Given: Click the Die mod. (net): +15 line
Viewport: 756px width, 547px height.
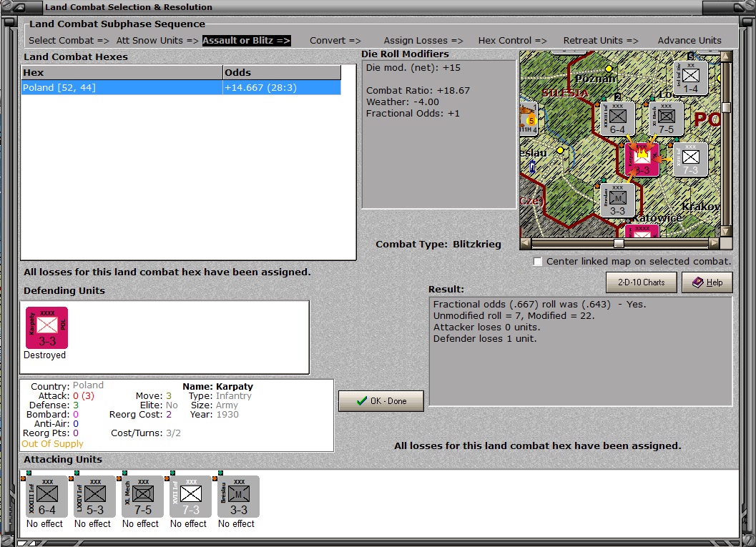Looking at the screenshot, I should coord(413,67).
